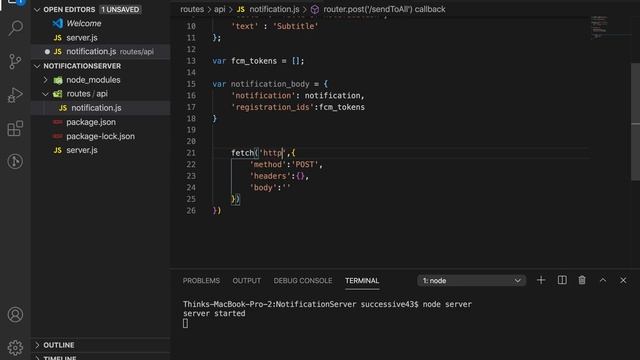Image resolution: width=640 pixels, height=360 pixels.
Task: Open Welcome in Open Editors
Action: pos(84,23)
